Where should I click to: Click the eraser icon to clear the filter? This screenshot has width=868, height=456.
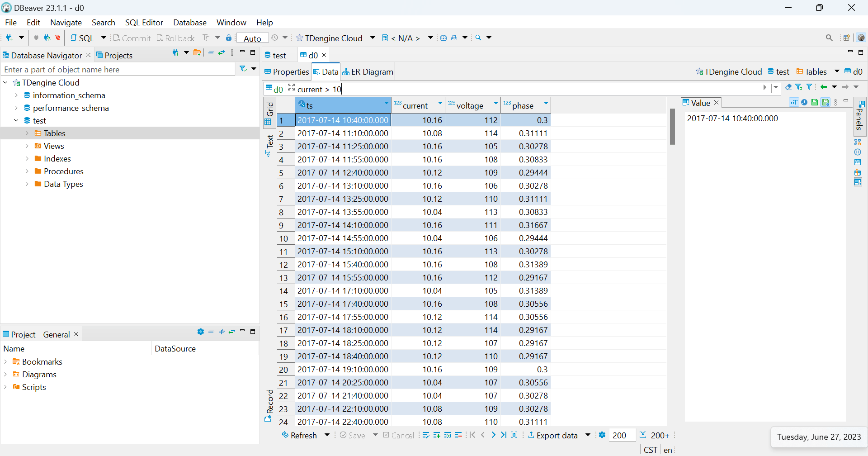788,87
